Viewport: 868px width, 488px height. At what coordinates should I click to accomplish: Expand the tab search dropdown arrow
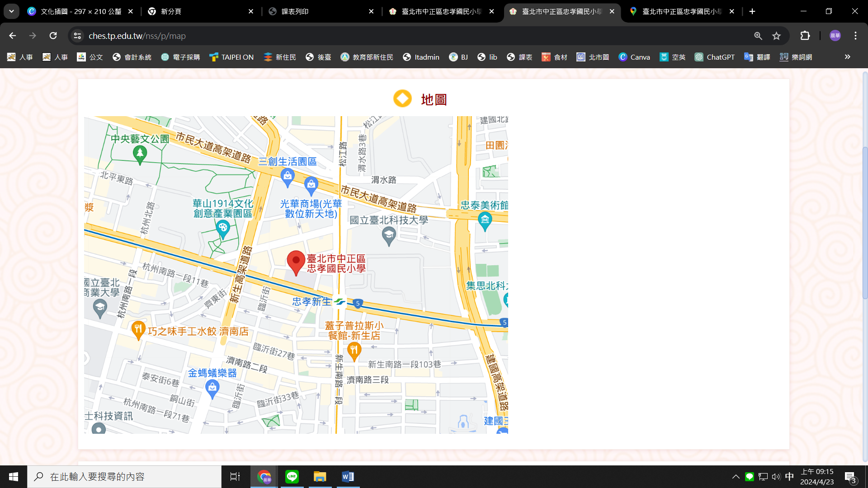tap(11, 11)
